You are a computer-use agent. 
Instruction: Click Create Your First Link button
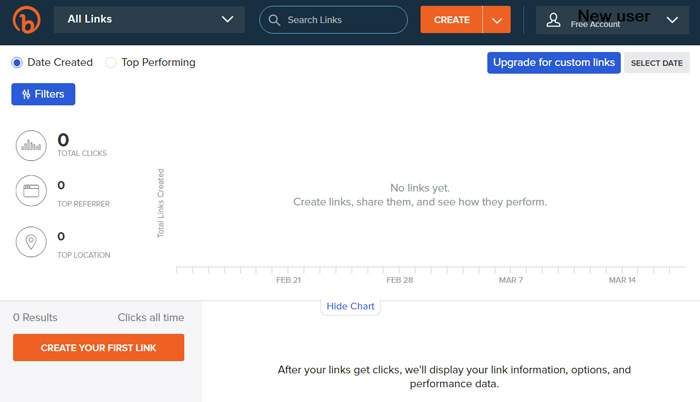[98, 348]
